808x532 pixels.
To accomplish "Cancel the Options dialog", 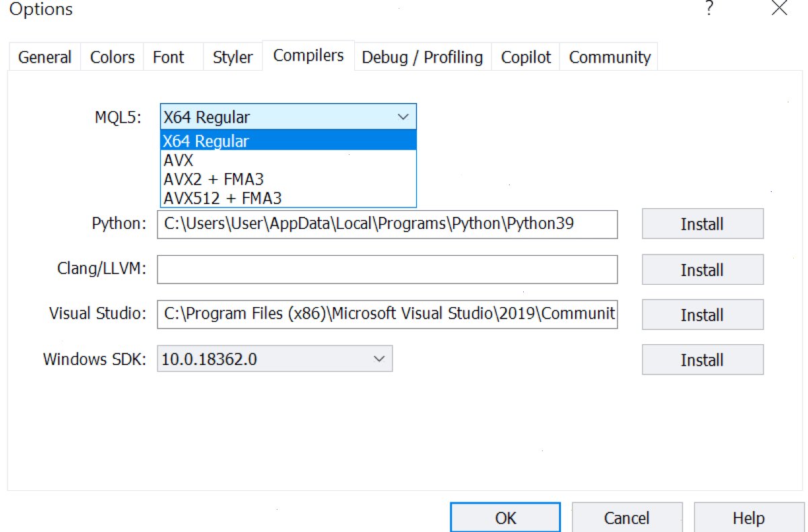I will [627, 517].
